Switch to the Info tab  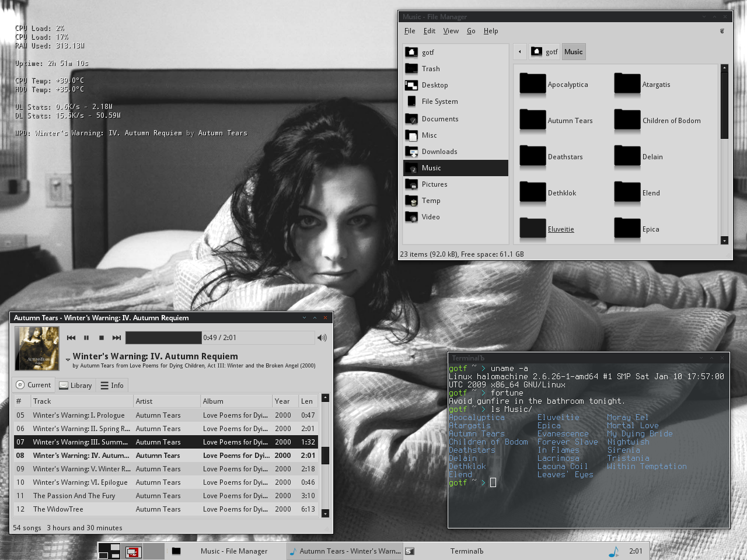(x=112, y=386)
